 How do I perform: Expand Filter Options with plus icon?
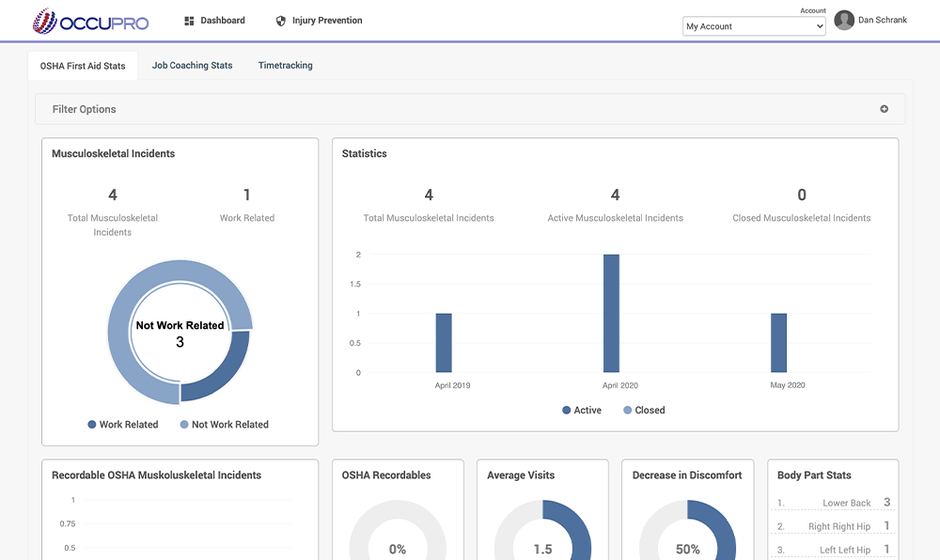pos(884,109)
